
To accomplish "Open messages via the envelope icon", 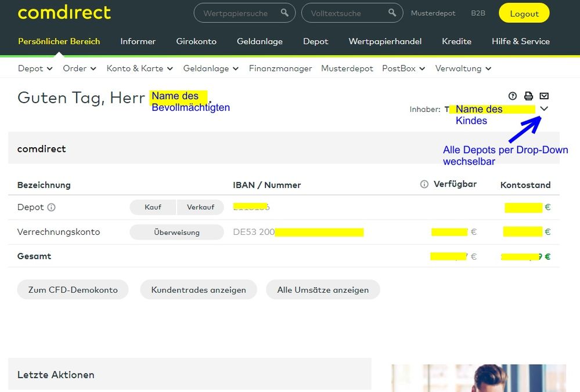I will [x=543, y=96].
